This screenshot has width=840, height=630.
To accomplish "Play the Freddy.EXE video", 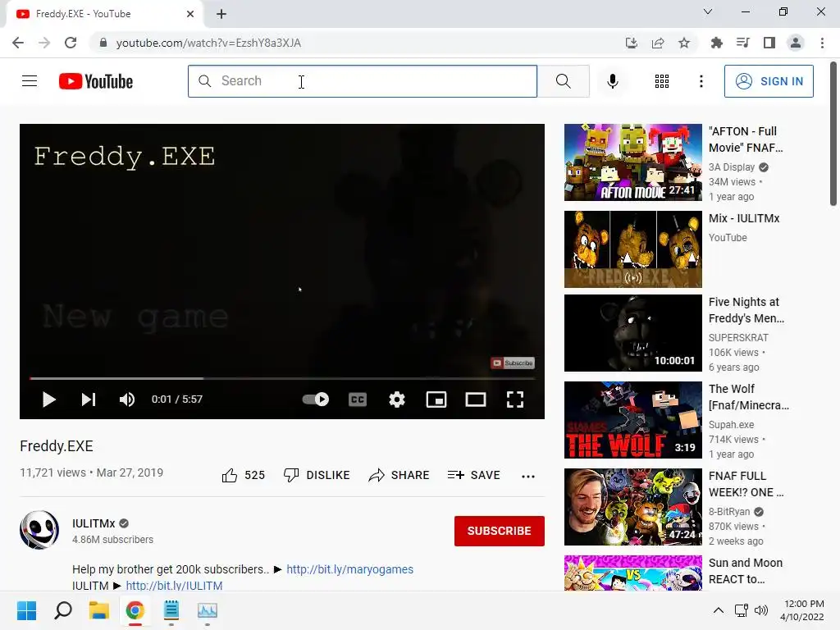I will (x=48, y=399).
